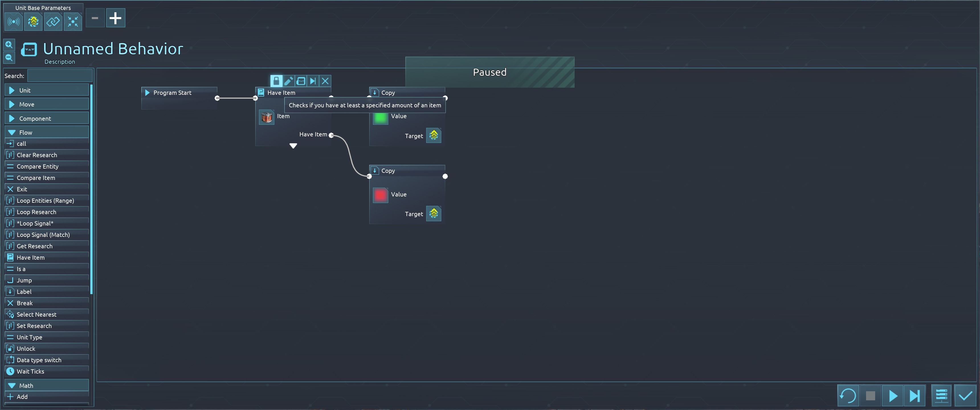Click the signal broadcast parameter icon

click(x=13, y=22)
